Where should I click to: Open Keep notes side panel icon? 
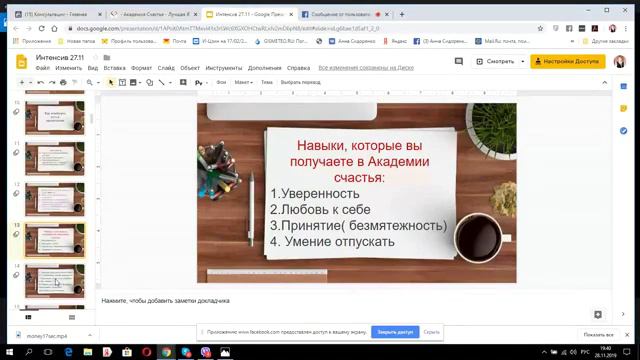[623, 109]
